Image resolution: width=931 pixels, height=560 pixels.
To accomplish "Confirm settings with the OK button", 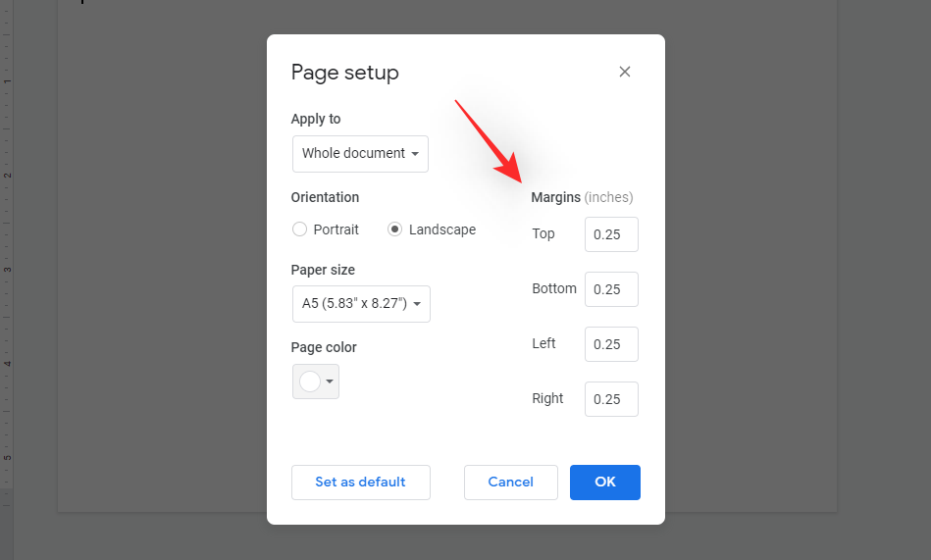I will coord(605,483).
